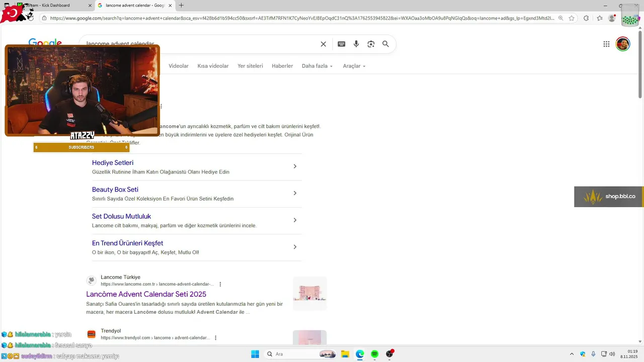Screen dimensions: 644x362
Task: Click the taskbar search box Ara
Action: 301,354
